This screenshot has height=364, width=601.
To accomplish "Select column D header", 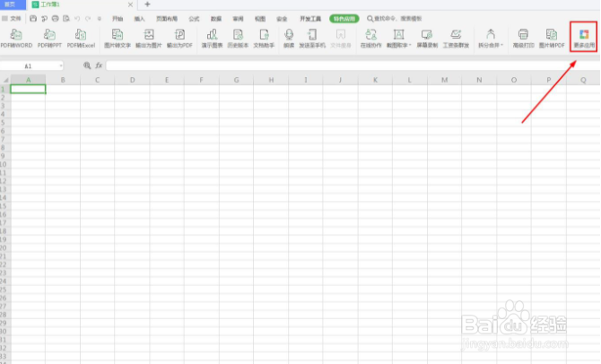I will 132,80.
